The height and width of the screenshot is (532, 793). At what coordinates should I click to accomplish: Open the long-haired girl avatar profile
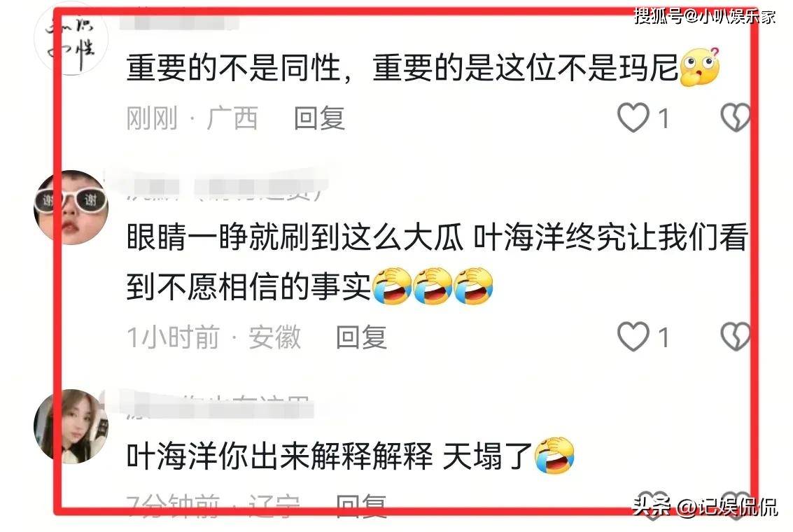point(71,426)
